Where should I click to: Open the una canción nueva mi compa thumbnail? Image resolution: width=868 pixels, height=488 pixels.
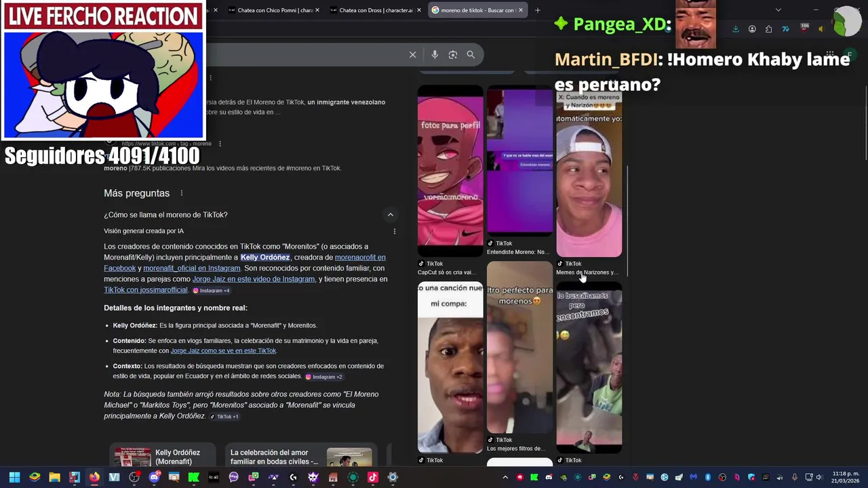pyautogui.click(x=450, y=367)
